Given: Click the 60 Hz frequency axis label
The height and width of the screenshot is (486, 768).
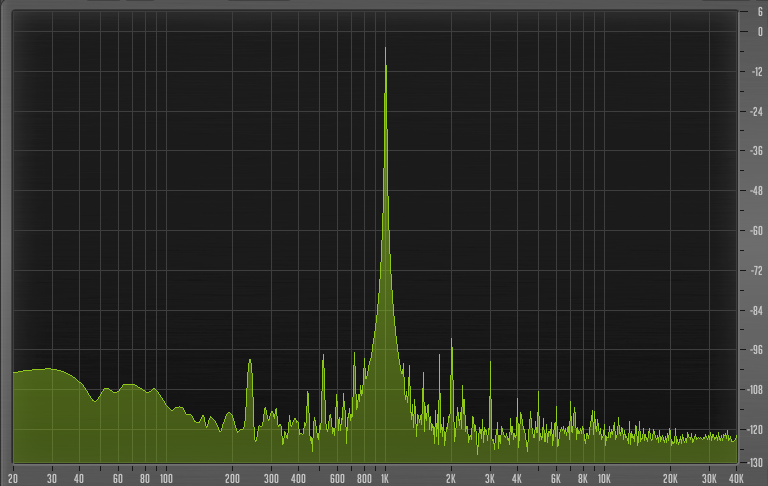Looking at the screenshot, I should coord(118,479).
